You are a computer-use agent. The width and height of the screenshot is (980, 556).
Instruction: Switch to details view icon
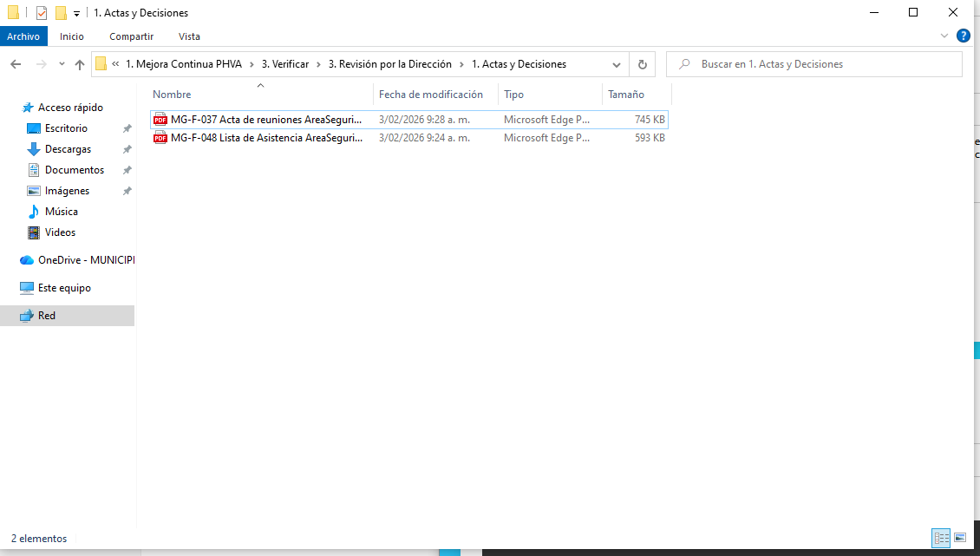click(x=941, y=538)
